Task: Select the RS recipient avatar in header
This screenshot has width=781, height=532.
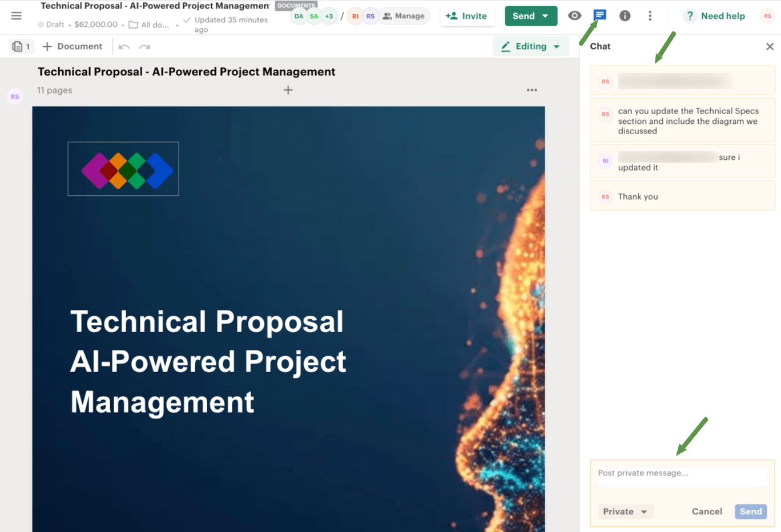Action: point(371,16)
